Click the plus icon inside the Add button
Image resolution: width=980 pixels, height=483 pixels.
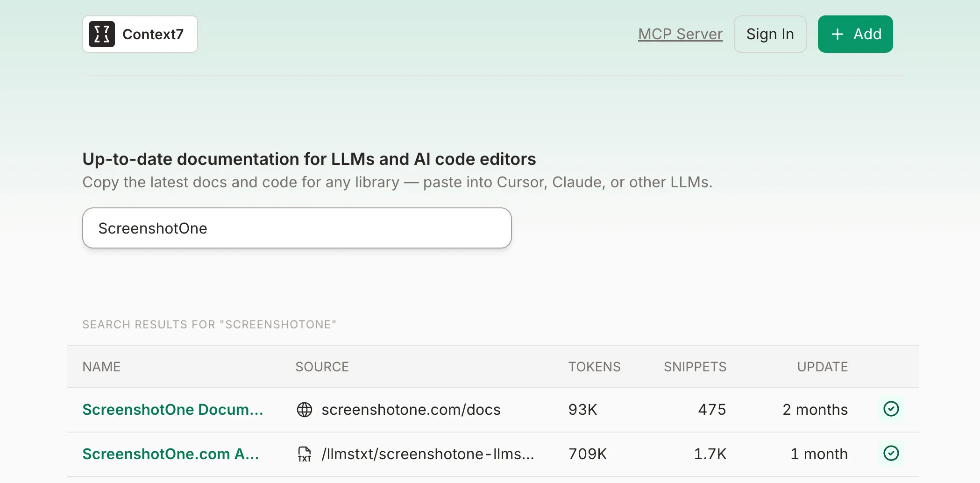837,34
